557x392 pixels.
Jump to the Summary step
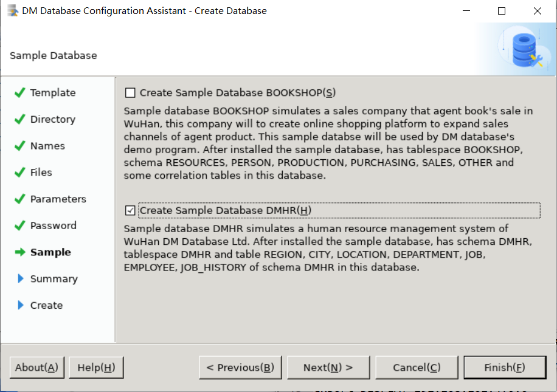(x=54, y=279)
